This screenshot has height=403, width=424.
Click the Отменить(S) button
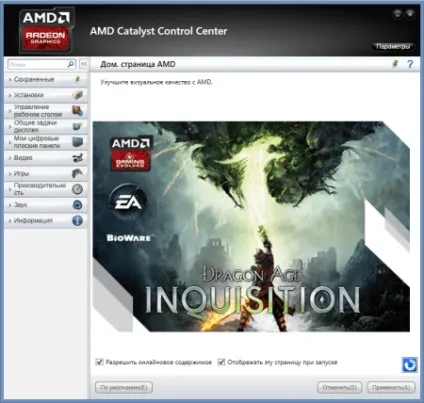tap(339, 387)
